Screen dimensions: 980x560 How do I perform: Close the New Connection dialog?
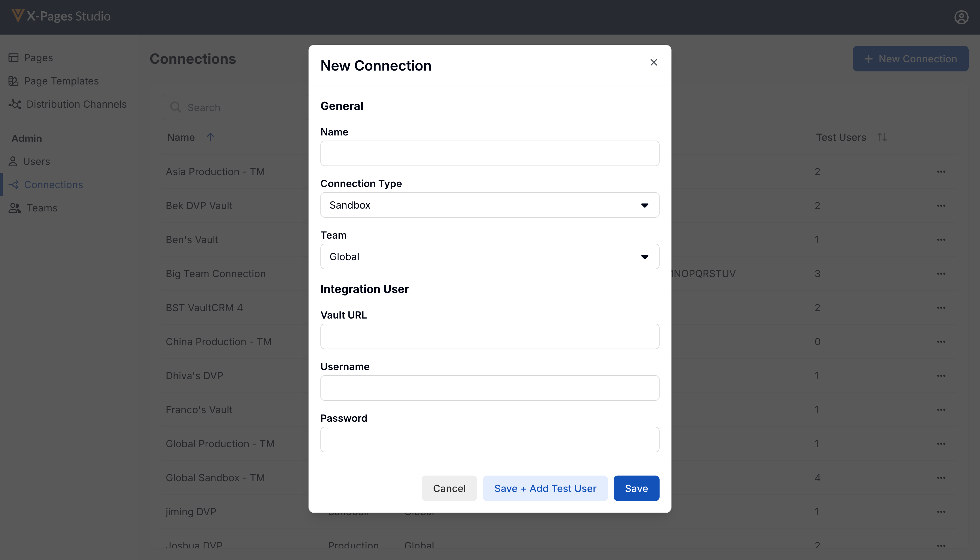coord(653,62)
